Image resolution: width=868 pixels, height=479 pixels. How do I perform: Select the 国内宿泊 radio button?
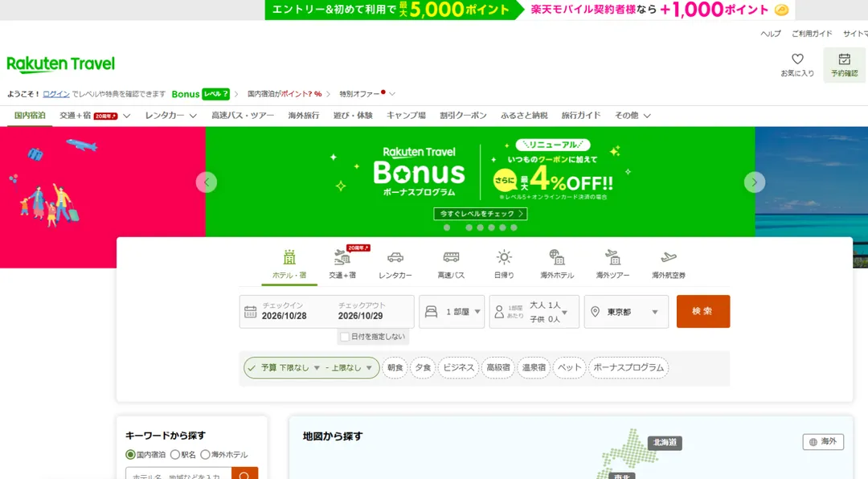click(x=131, y=455)
